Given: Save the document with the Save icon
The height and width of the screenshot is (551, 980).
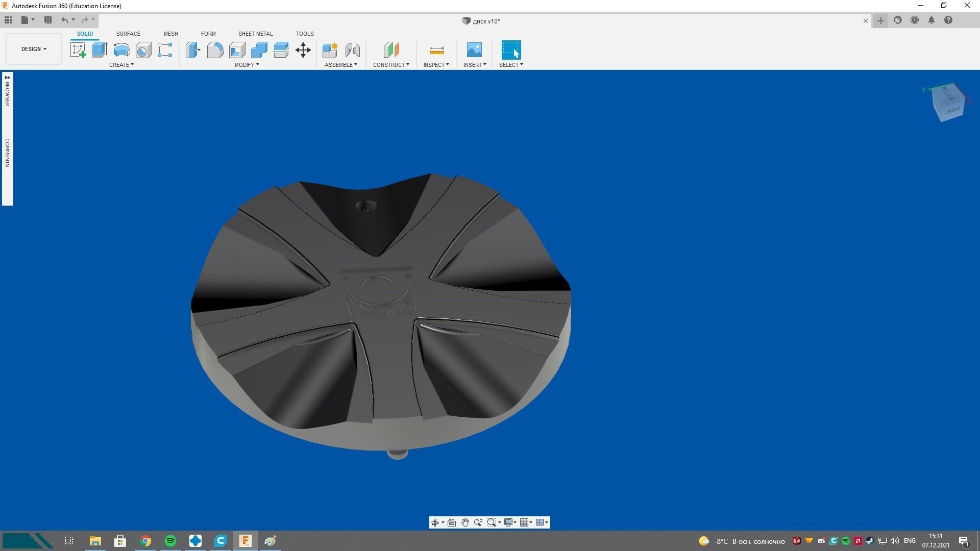Looking at the screenshot, I should [x=48, y=20].
